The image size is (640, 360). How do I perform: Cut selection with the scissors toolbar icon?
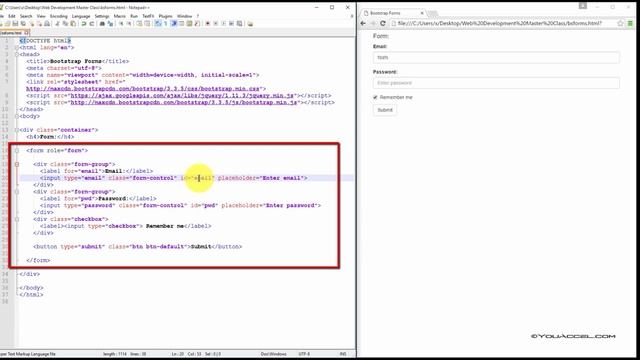[x=57, y=24]
